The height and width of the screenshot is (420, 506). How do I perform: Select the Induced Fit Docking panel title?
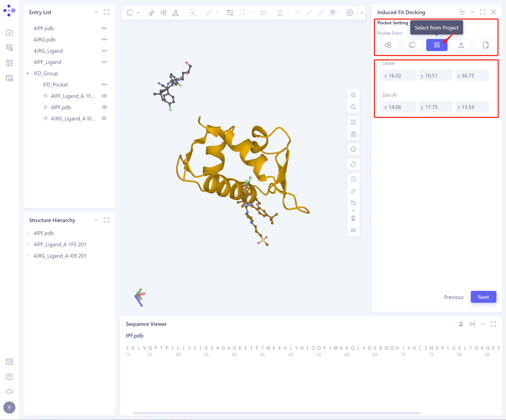tap(402, 12)
